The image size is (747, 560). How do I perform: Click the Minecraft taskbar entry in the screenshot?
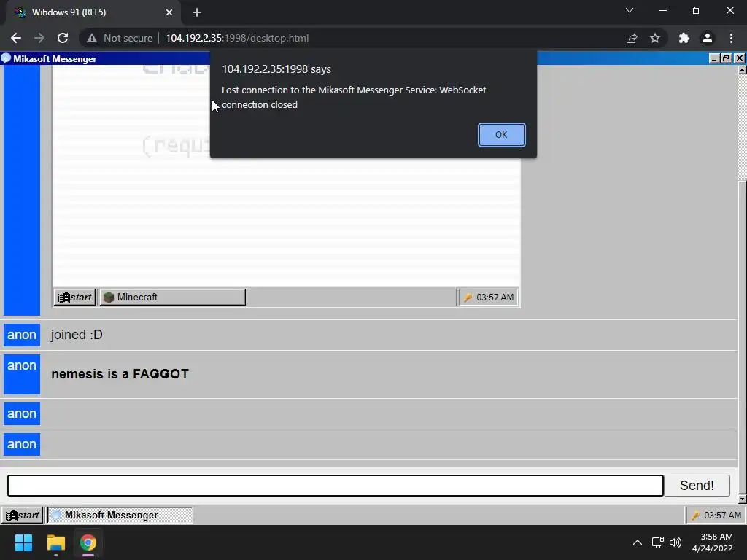[x=172, y=297]
